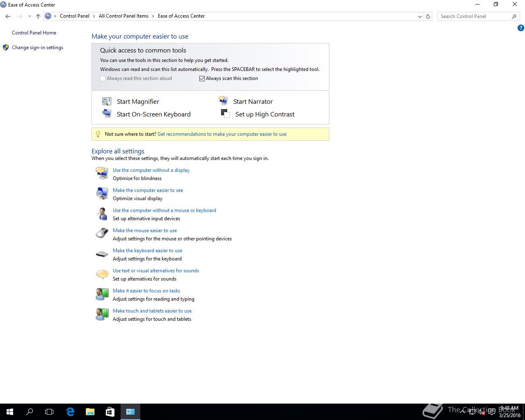
Task: Click the icon beside Make touch and tablets easier to use
Action: click(x=102, y=314)
